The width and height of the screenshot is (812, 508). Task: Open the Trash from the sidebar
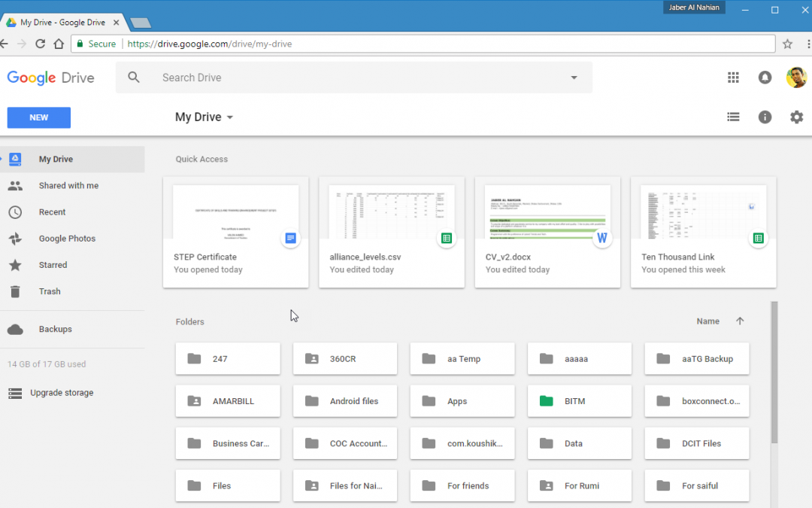50,291
